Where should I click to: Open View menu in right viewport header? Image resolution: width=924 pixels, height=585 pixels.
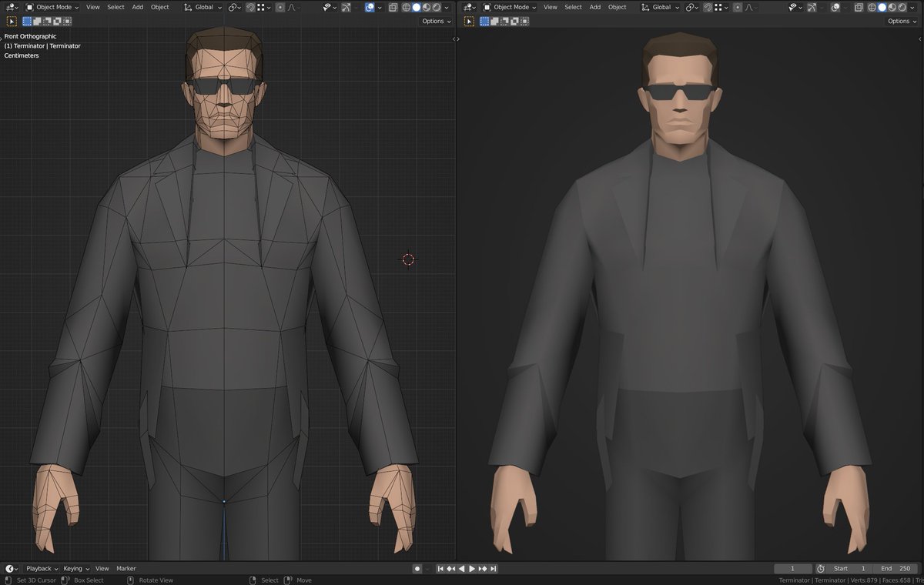(x=550, y=7)
